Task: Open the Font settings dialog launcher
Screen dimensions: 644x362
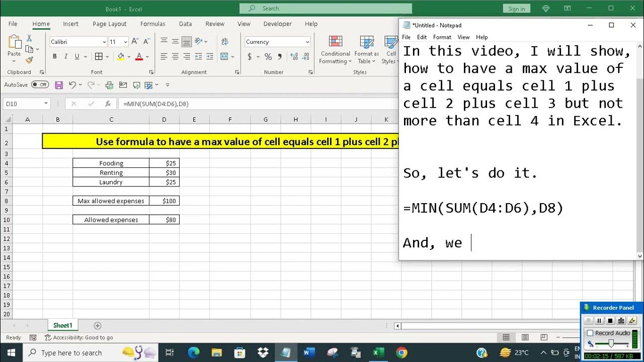Action: [x=151, y=72]
